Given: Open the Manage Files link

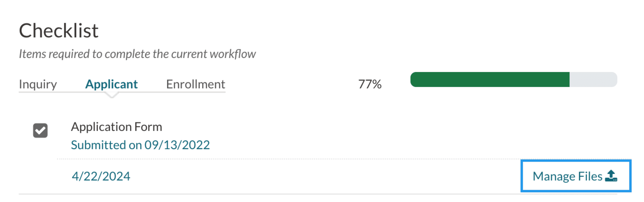Looking at the screenshot, I should point(567,176).
